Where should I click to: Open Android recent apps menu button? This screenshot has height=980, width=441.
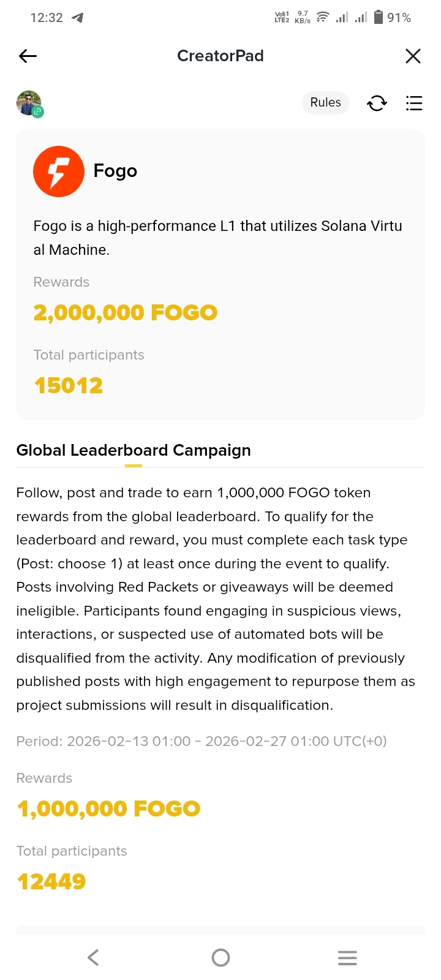[x=347, y=958]
